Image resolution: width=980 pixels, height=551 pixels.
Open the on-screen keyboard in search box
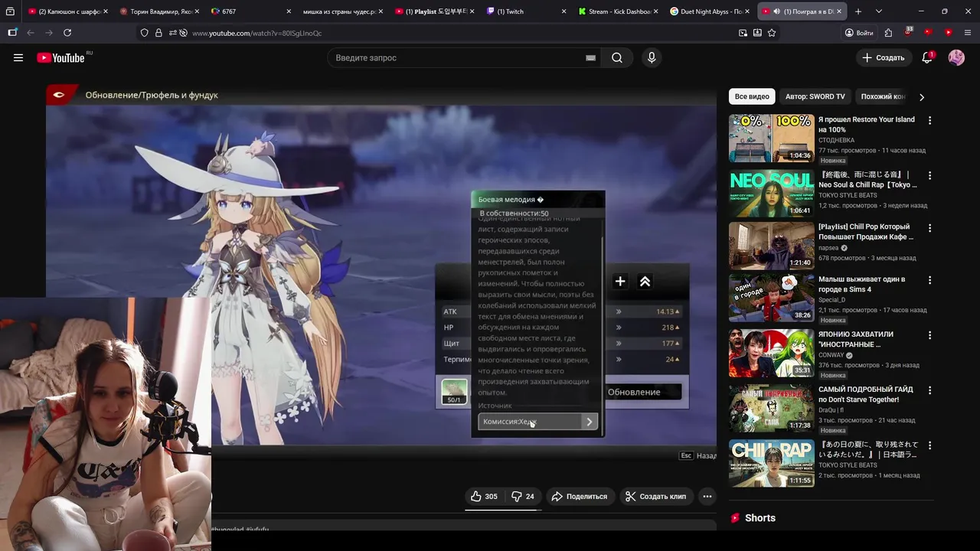(x=590, y=57)
